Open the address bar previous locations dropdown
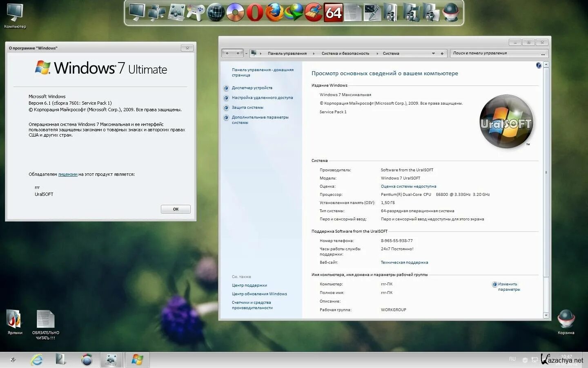 (433, 54)
